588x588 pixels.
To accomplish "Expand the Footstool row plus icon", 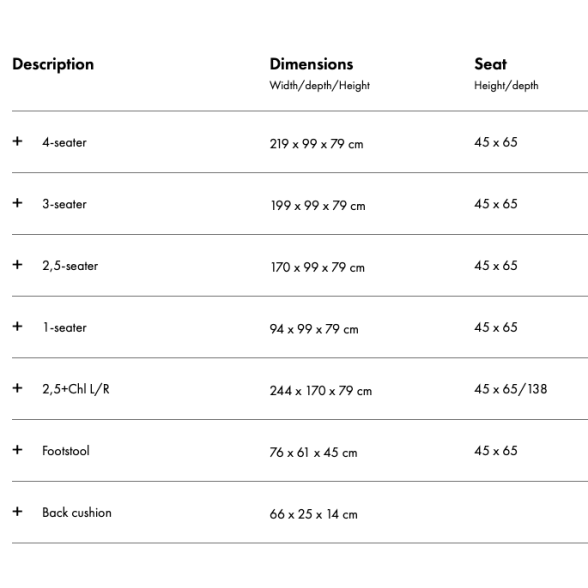I will [17, 450].
